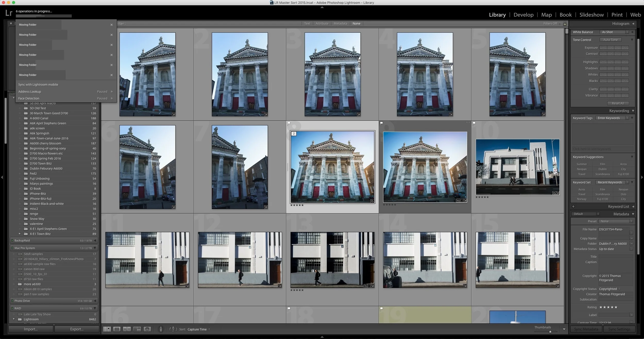The height and width of the screenshot is (339, 644).
Task: Toggle Filters Off switch dropdown
Action: click(x=552, y=23)
